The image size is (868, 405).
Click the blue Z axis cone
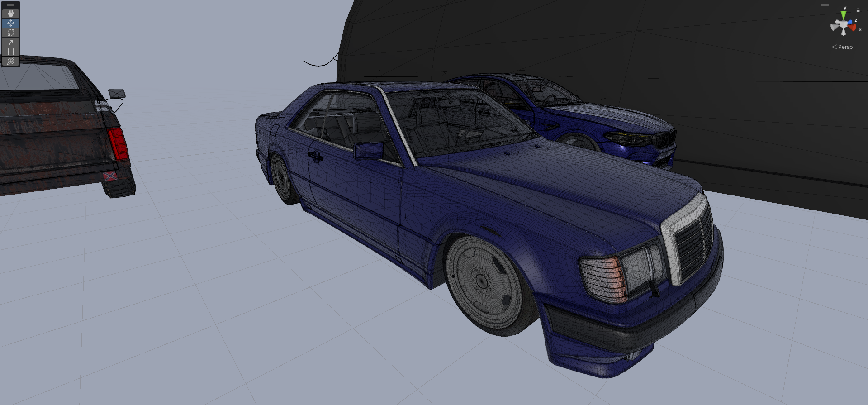click(850, 21)
